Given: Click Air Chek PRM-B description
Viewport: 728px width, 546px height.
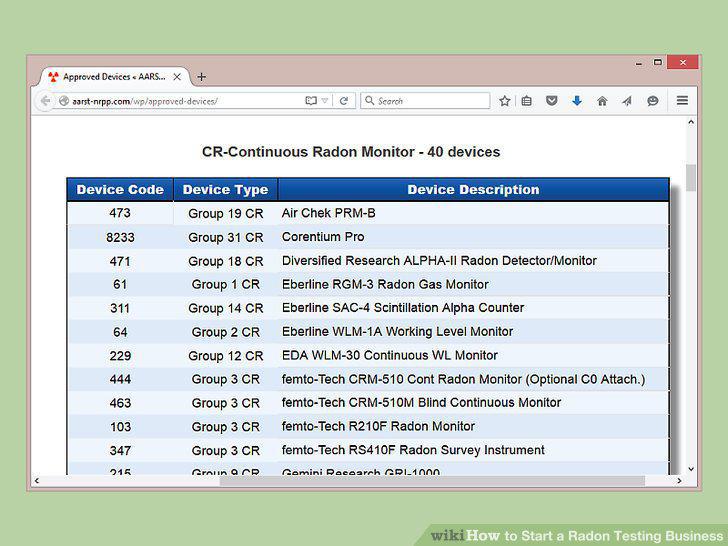Looking at the screenshot, I should coord(328,213).
